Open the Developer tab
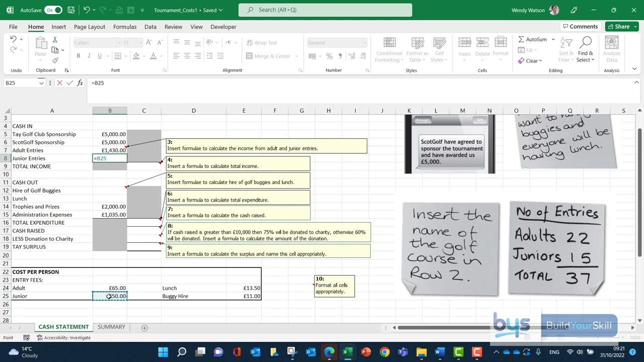This screenshot has width=644, height=362. click(x=223, y=27)
